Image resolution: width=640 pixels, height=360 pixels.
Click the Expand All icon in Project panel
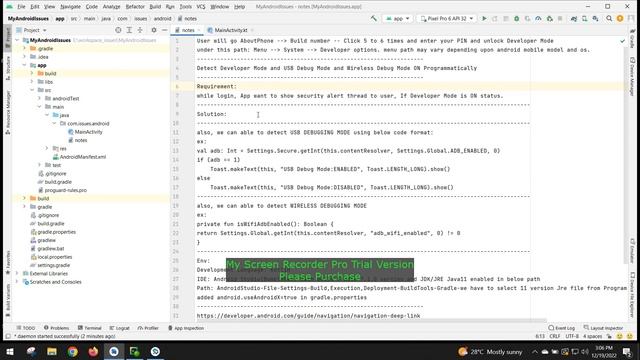tap(129, 30)
